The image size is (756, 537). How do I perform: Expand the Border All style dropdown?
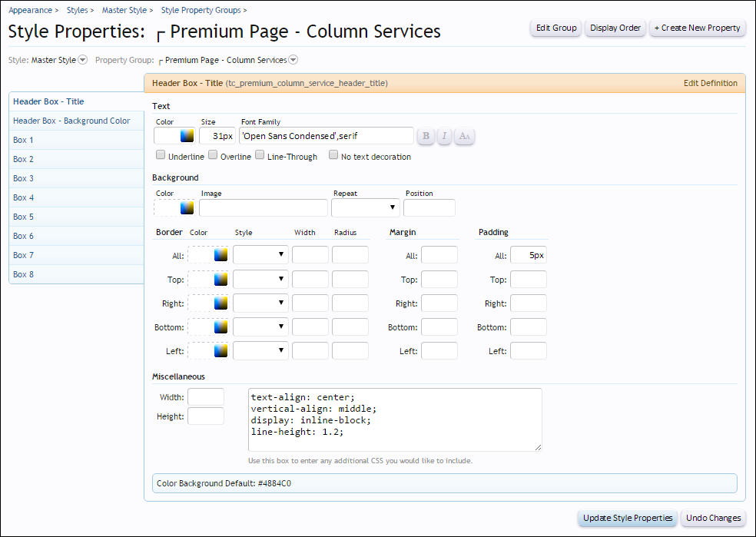pyautogui.click(x=260, y=255)
